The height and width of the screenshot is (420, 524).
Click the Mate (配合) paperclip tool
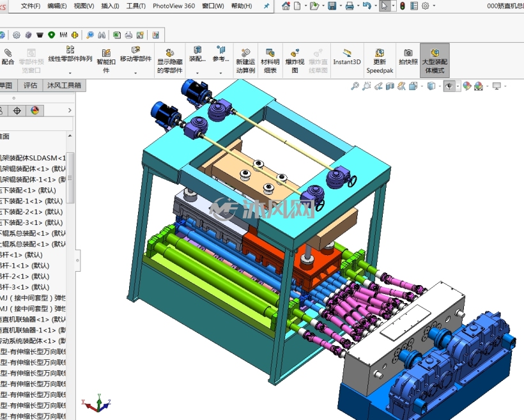tap(8, 57)
